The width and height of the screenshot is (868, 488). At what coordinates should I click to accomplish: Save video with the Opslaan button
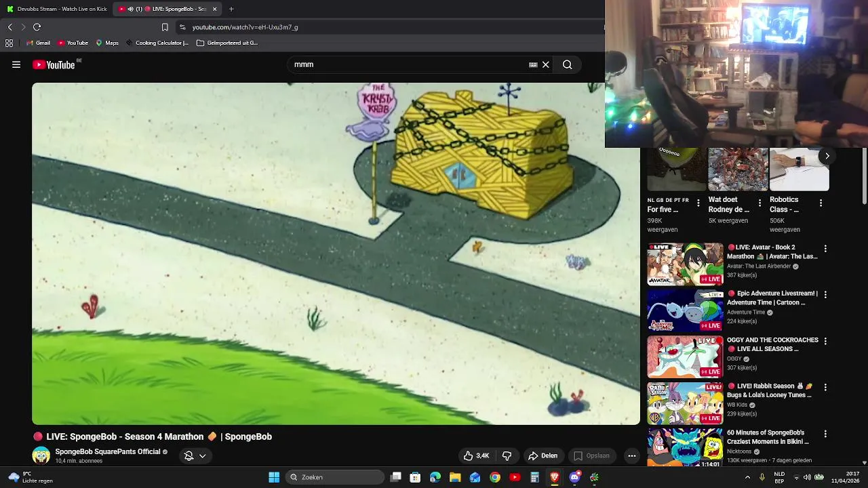[591, 455]
